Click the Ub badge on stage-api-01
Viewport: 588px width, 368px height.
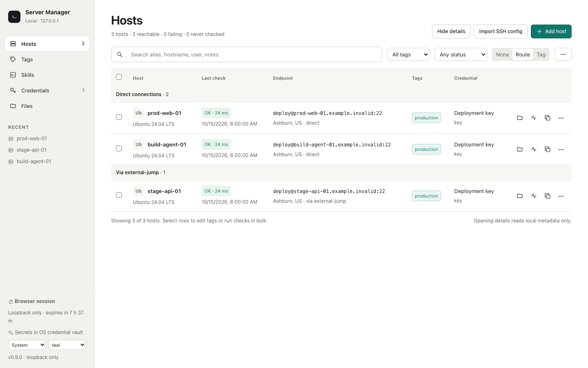[x=138, y=191]
